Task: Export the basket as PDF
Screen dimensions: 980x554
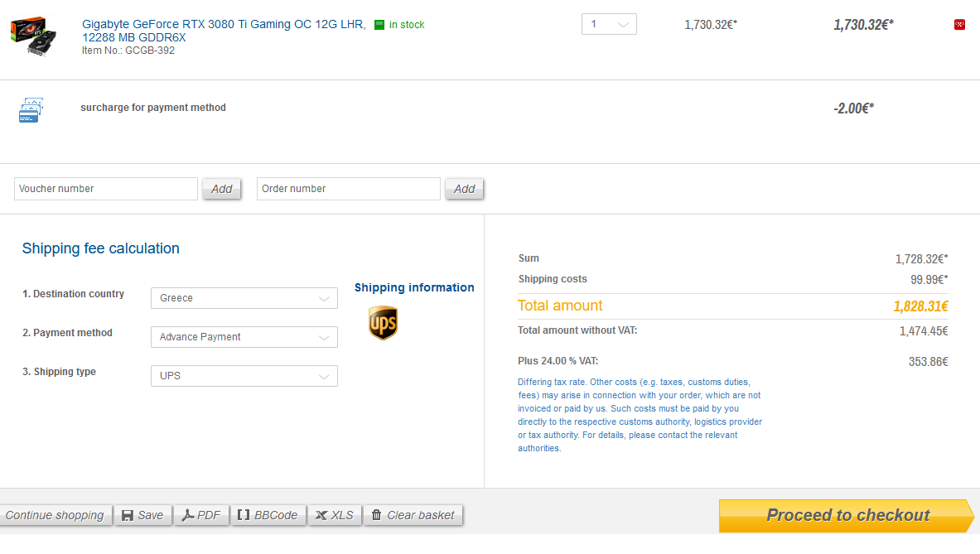Action: pyautogui.click(x=201, y=515)
